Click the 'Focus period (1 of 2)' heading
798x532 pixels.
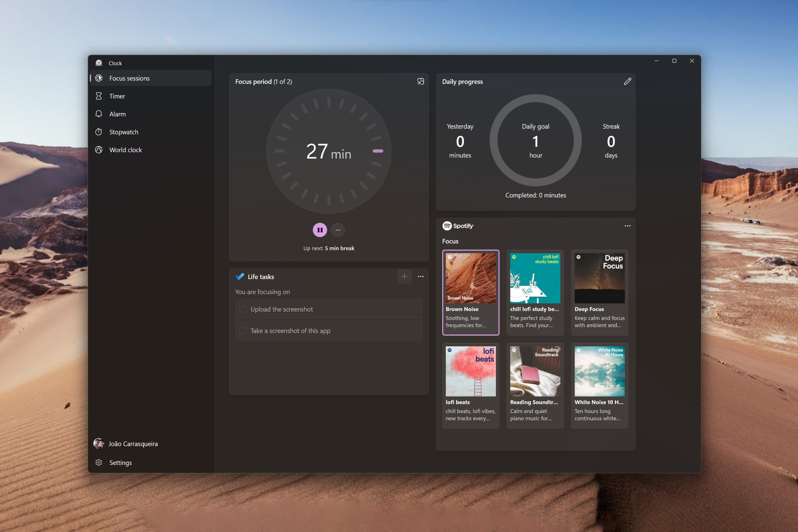[263, 81]
